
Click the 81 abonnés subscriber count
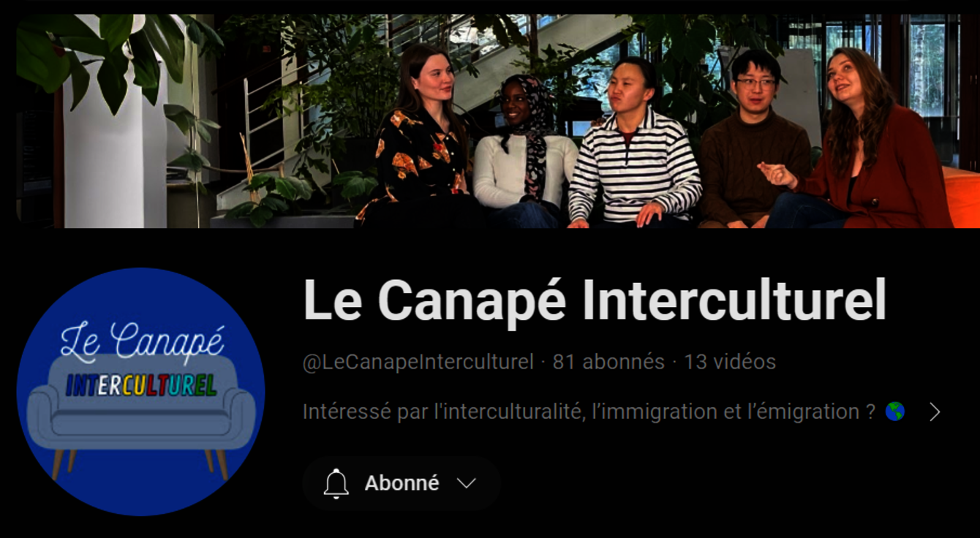[608, 362]
